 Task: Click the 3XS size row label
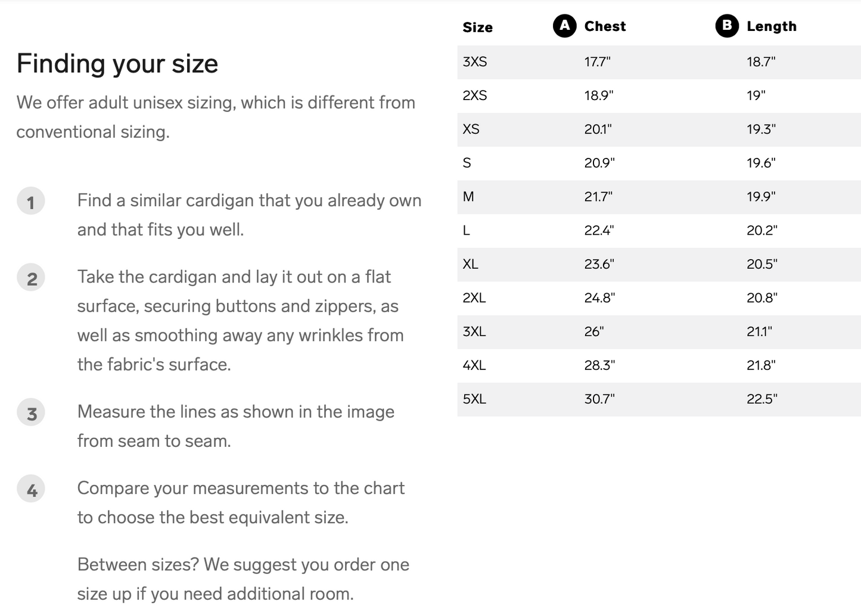point(474,62)
